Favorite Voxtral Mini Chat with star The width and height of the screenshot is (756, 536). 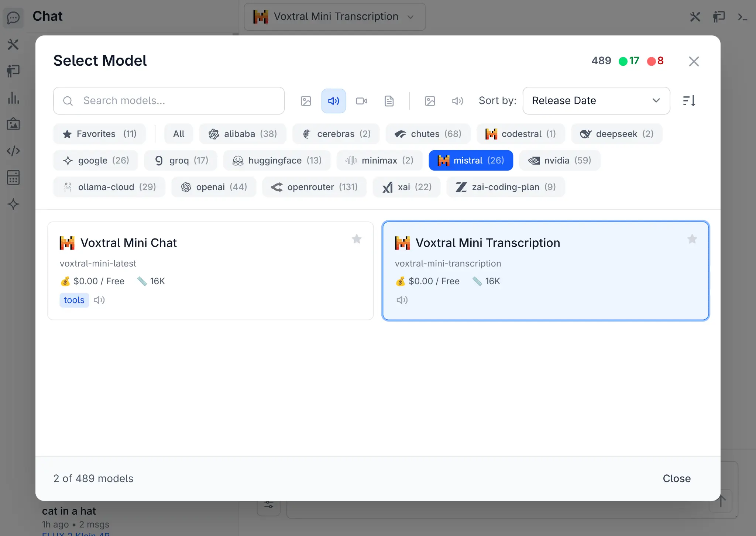[357, 239]
